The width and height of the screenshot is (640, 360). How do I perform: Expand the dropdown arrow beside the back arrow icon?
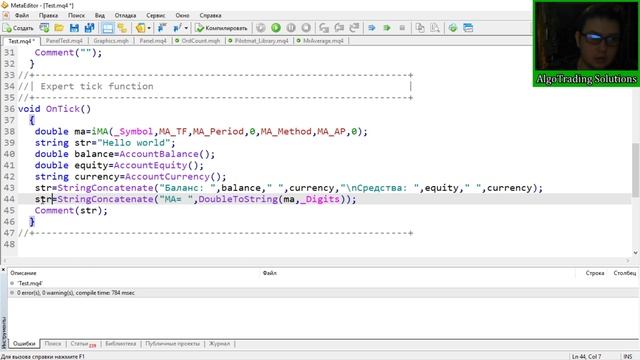coord(149,28)
